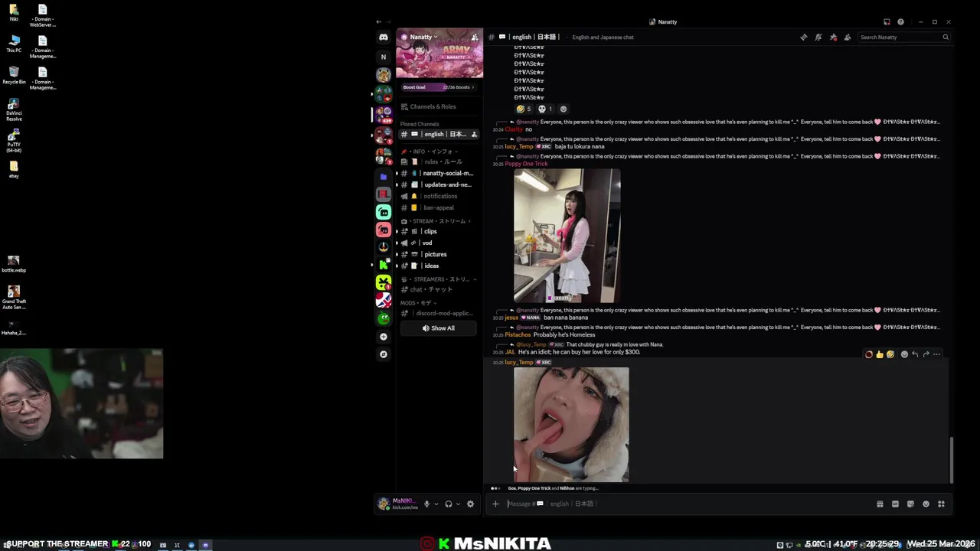Toggle microphone mute in user panel

(426, 504)
